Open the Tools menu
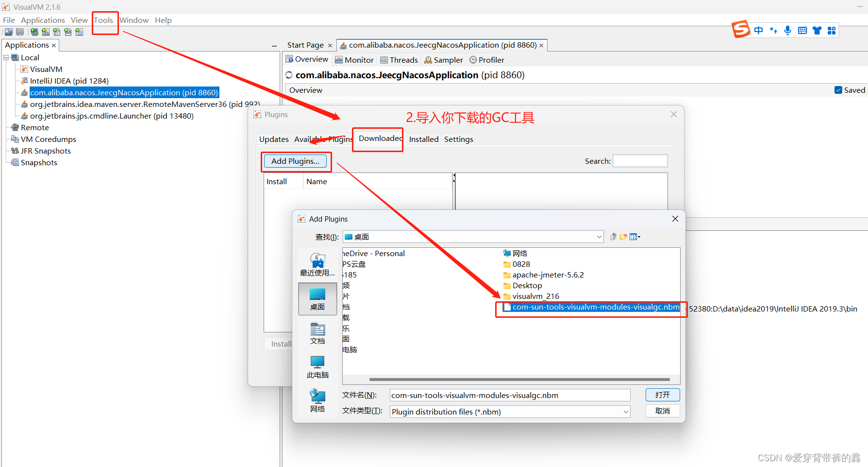Screen dimensions: 868x467 coord(103,20)
